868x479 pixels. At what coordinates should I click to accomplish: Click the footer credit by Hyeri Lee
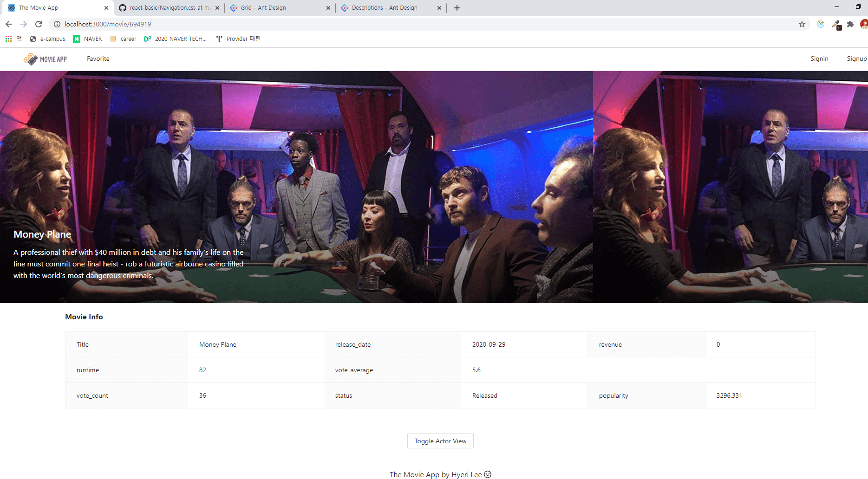tap(440, 474)
